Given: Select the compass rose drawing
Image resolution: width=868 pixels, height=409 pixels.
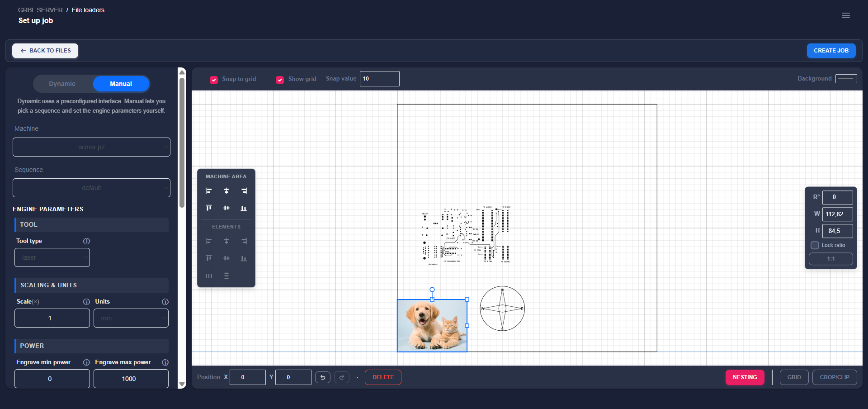Looking at the screenshot, I should coord(502,309).
